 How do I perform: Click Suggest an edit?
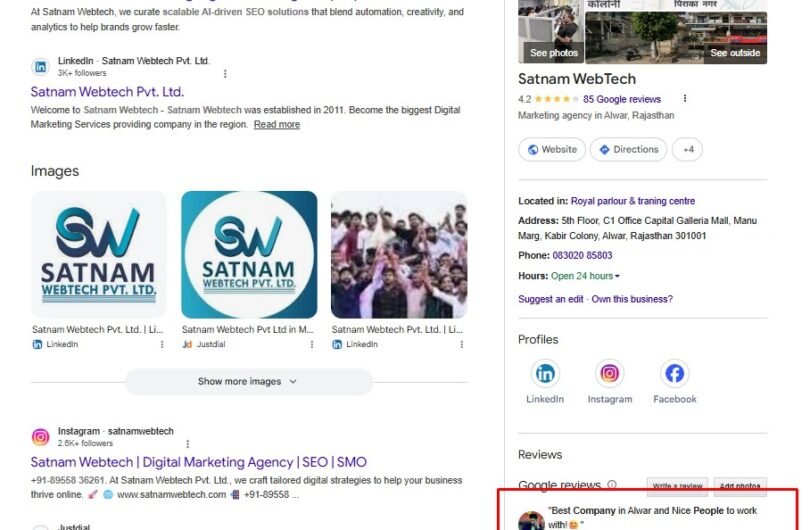pos(551,299)
